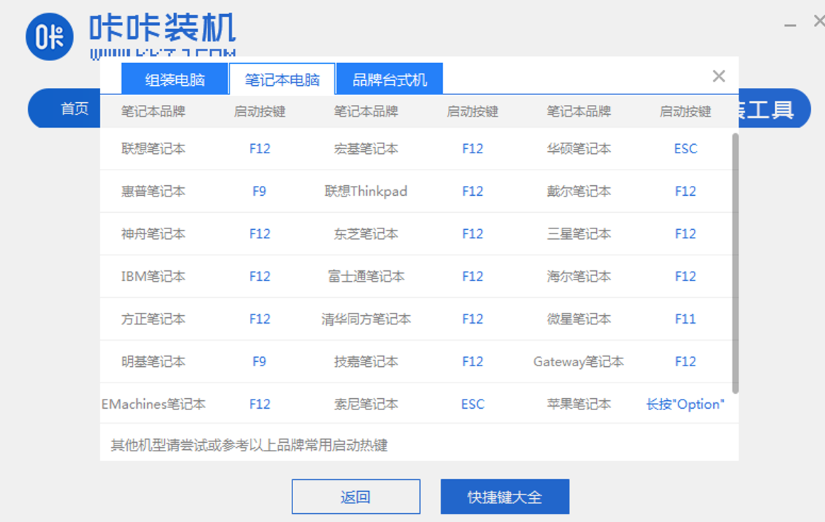The width and height of the screenshot is (825, 522).
Task: Click F11 hotkey for 微星笔记本
Action: [685, 319]
